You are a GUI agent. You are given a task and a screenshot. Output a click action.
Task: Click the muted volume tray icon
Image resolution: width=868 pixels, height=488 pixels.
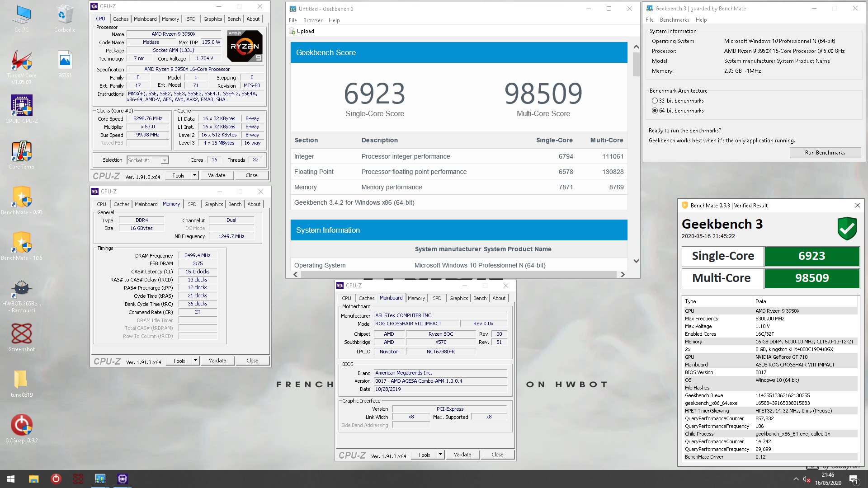(806, 479)
